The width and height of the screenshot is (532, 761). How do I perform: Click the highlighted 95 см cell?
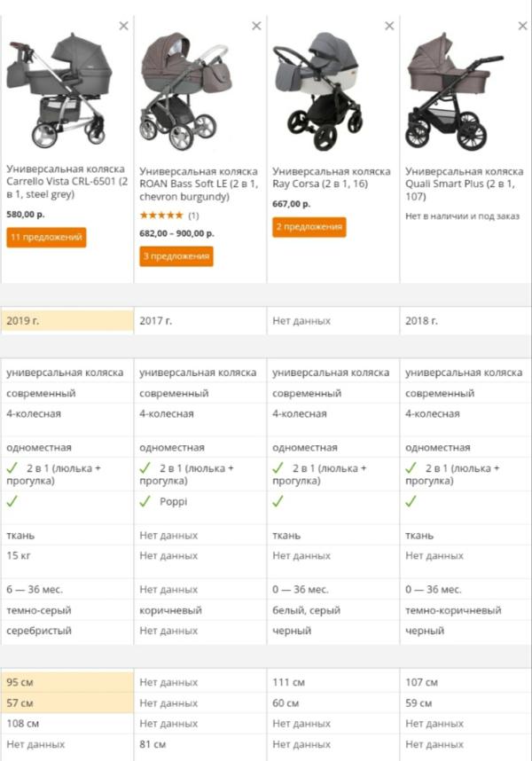tap(67, 682)
